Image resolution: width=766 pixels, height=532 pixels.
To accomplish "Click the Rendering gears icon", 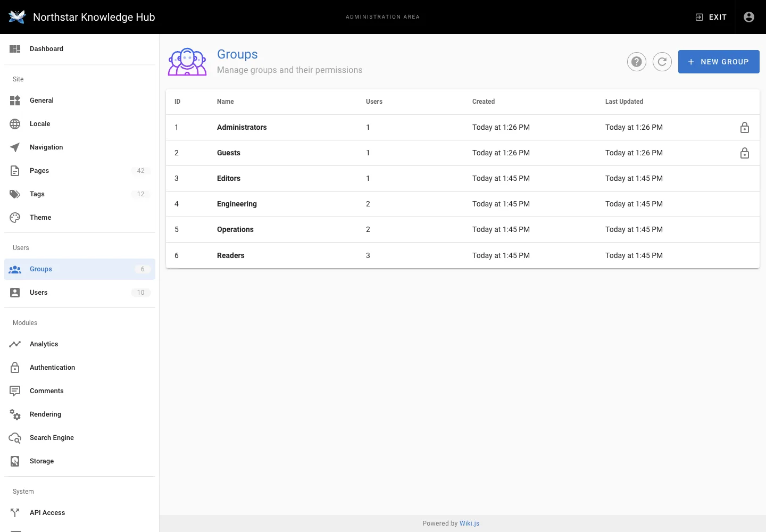I will point(15,414).
